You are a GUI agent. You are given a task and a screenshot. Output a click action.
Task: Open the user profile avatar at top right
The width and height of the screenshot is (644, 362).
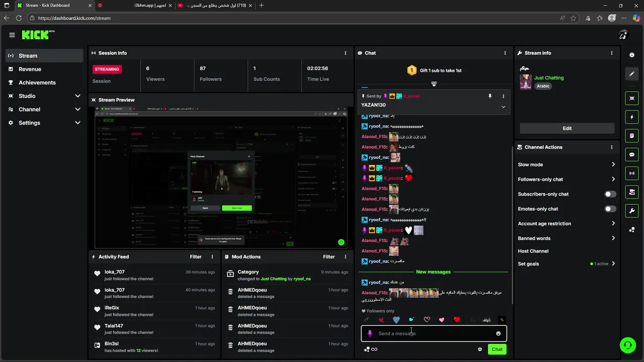[623, 35]
